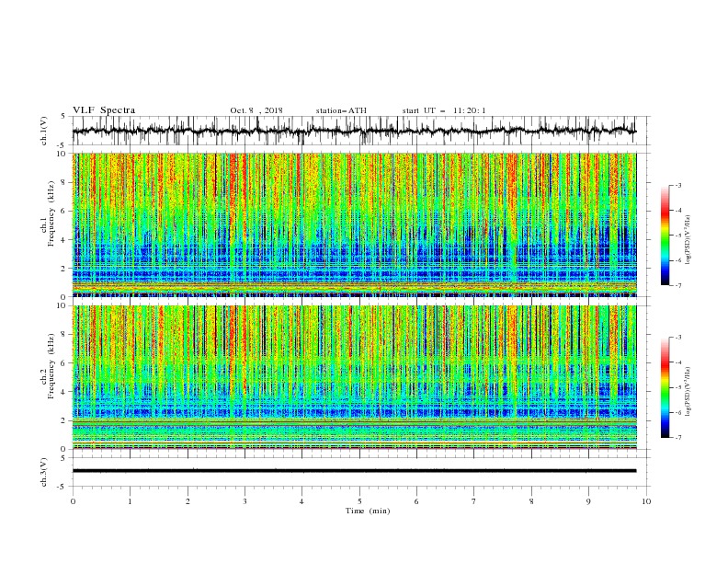Click inside the ch.1 spectrogram panel

coord(354,224)
